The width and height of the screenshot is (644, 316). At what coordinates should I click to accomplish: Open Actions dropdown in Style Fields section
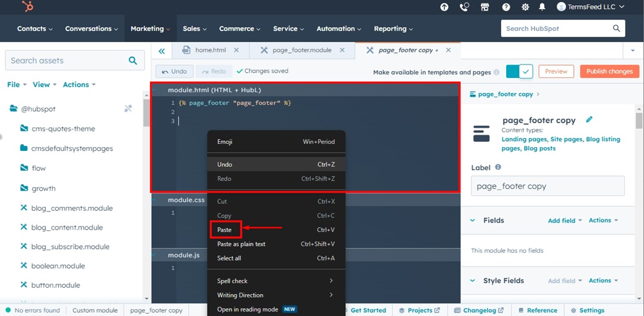pyautogui.click(x=603, y=280)
